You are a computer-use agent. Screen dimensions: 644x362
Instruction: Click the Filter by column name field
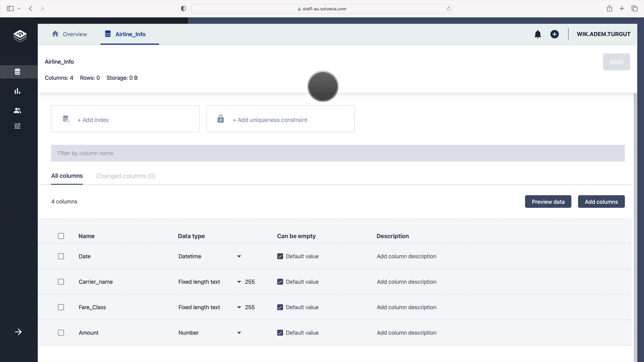coord(337,153)
